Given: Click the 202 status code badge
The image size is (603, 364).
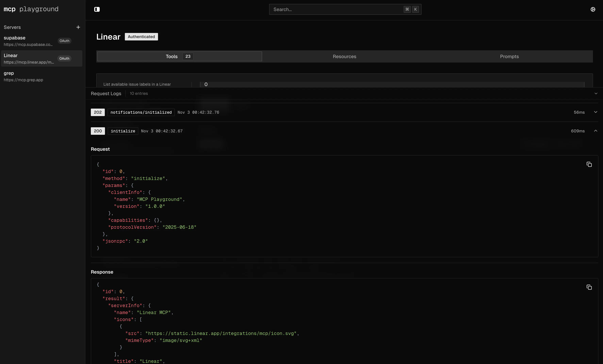Looking at the screenshot, I should pos(98,112).
